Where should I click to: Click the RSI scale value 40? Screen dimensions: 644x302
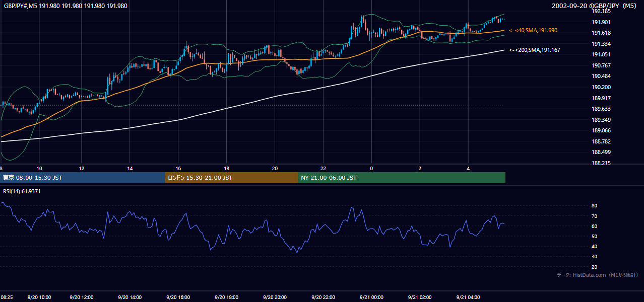[595, 246]
